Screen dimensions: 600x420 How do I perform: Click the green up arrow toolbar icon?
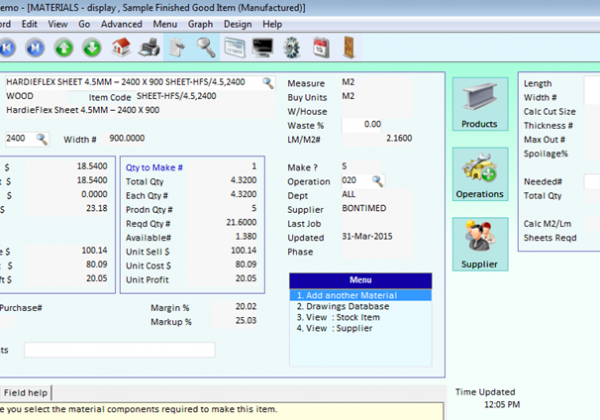click(64, 48)
